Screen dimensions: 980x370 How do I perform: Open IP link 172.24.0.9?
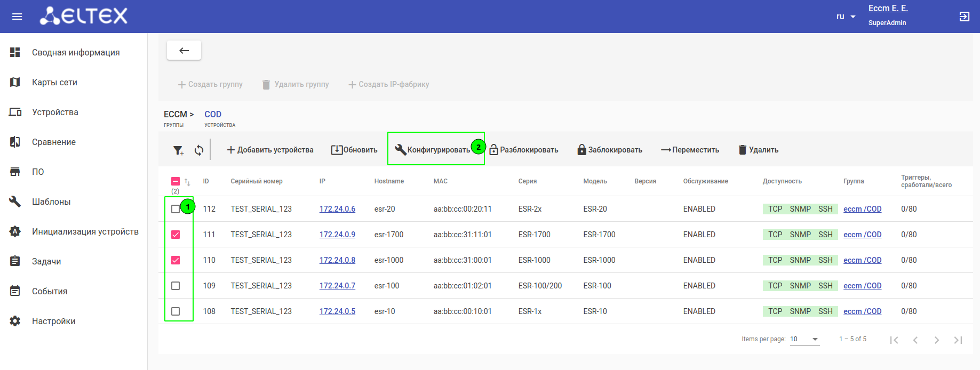pos(337,235)
